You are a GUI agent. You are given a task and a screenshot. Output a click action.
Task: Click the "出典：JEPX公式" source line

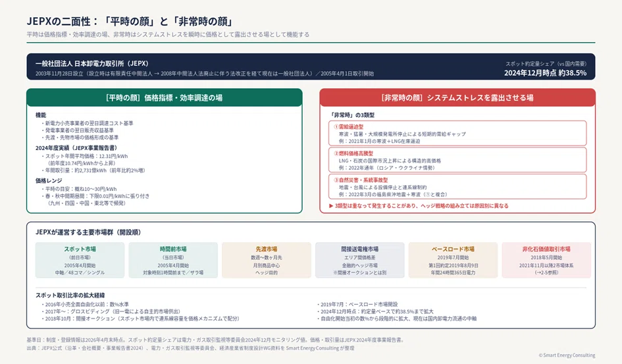pyautogui.click(x=190, y=349)
